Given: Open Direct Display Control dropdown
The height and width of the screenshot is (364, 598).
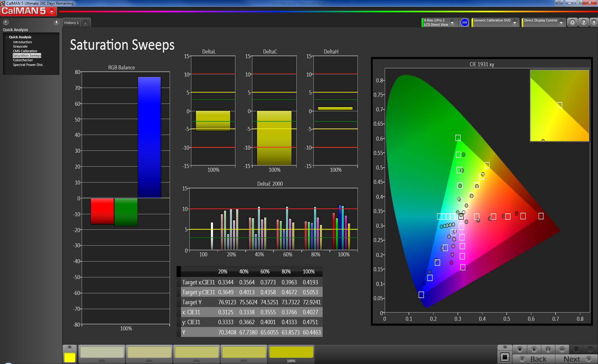Looking at the screenshot, I should pyautogui.click(x=561, y=22).
